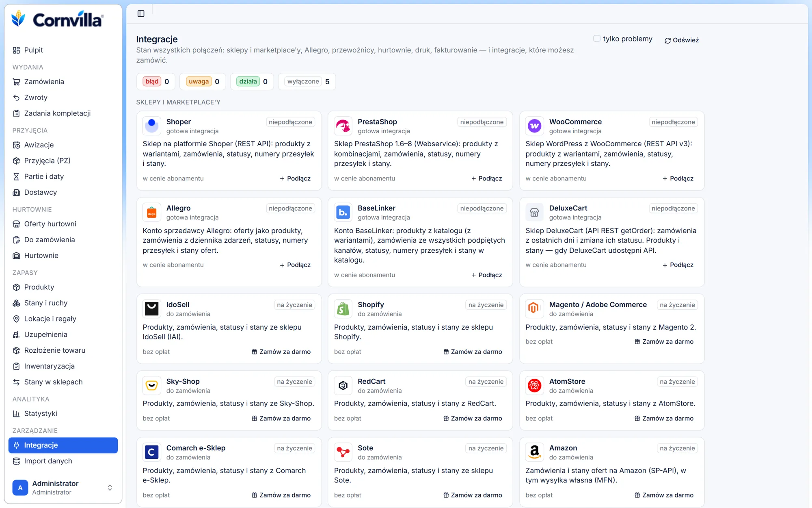Click the Magento logo icon
The image size is (812, 508).
coord(534,309)
